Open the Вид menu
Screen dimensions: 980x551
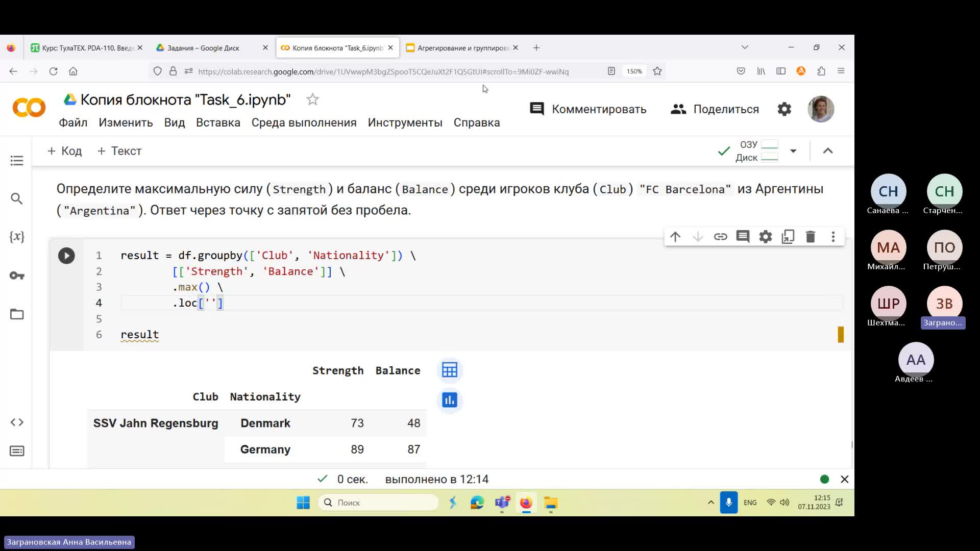[x=175, y=123]
